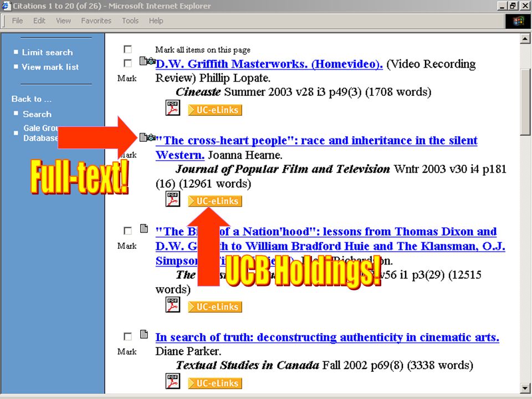Viewport: 532px width, 399px height.
Task: Click UC-eLinks under Journal of Popular Film
Action: pyautogui.click(x=215, y=201)
